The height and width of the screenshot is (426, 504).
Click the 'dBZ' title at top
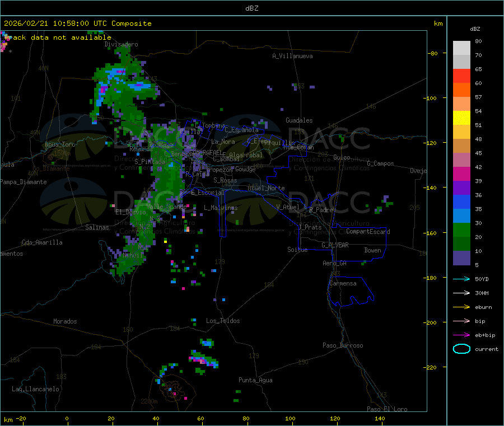pyautogui.click(x=251, y=8)
